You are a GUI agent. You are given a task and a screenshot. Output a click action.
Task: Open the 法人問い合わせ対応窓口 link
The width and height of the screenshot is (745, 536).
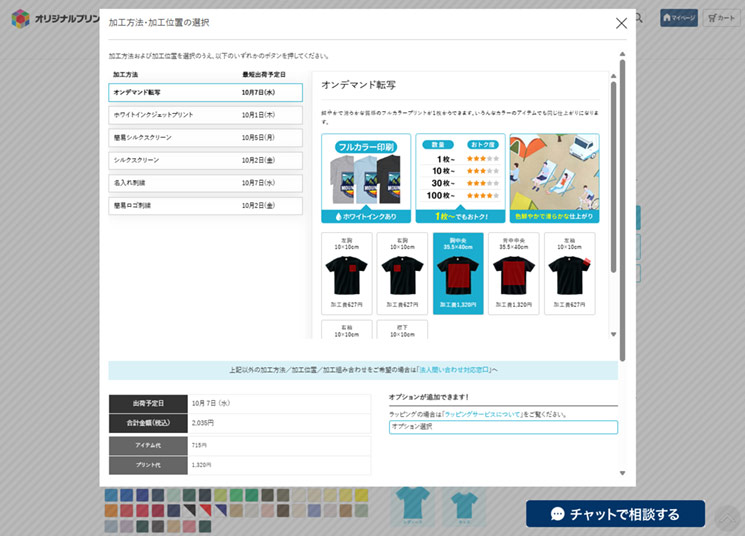[x=454, y=370]
